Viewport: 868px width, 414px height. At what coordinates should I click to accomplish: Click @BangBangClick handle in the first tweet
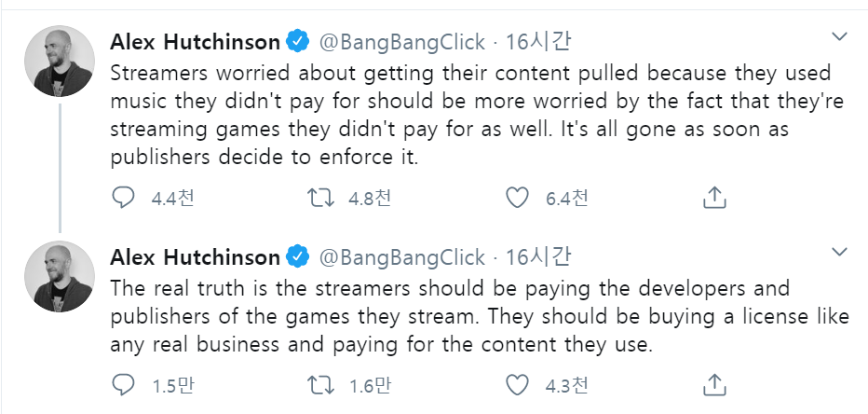402,42
